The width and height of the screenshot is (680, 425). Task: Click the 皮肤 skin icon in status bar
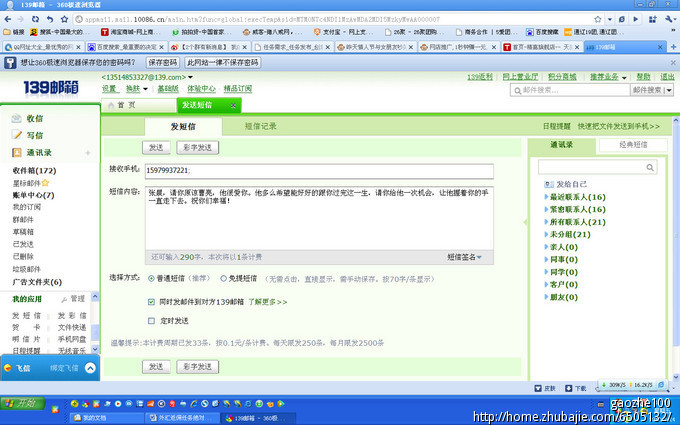[x=538, y=388]
